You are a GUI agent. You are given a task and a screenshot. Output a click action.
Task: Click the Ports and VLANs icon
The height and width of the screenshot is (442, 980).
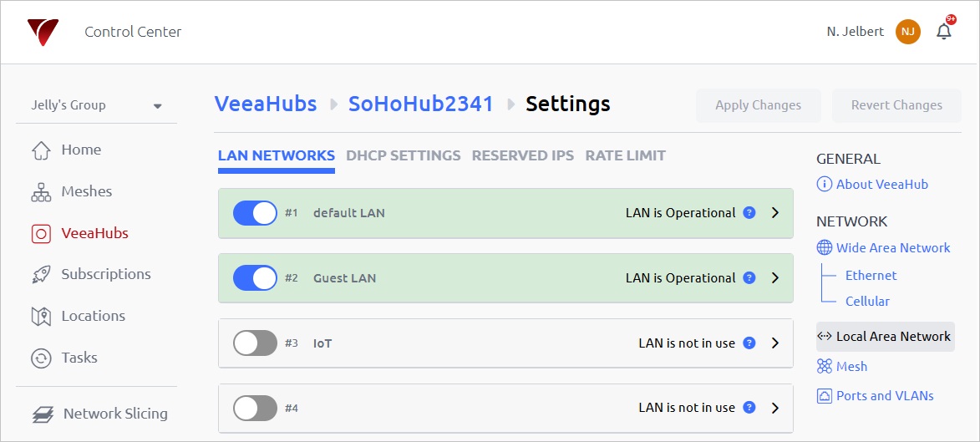[825, 396]
